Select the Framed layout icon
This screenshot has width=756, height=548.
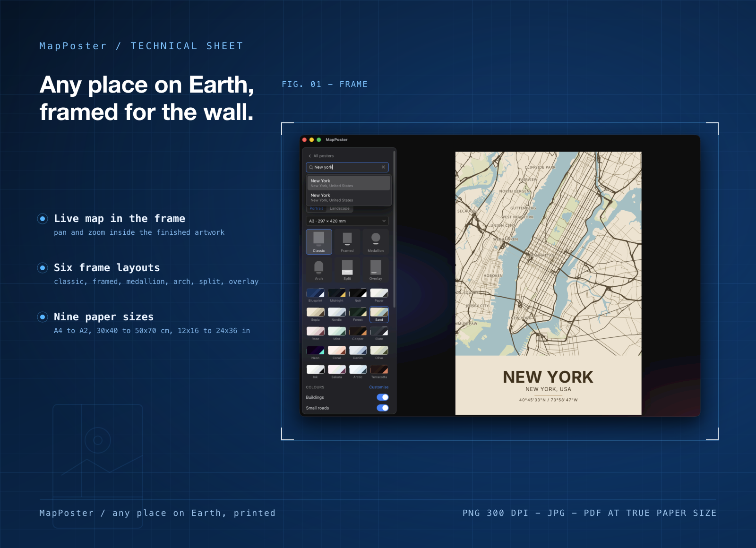click(x=347, y=241)
